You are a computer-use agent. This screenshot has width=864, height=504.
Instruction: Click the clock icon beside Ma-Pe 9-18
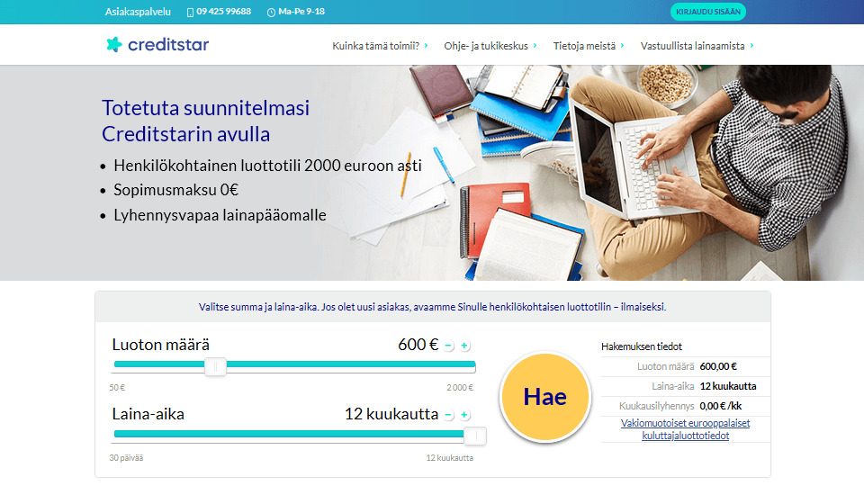pos(271,12)
